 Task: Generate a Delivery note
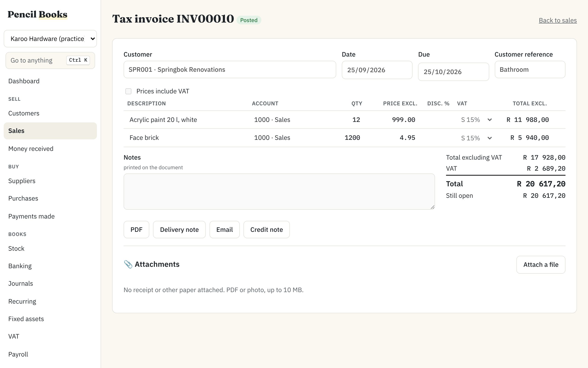[x=179, y=230]
